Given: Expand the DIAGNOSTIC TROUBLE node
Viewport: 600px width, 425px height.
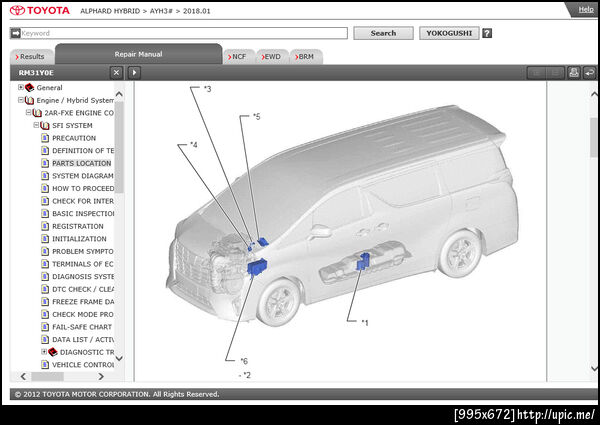Looking at the screenshot, I should (44, 352).
